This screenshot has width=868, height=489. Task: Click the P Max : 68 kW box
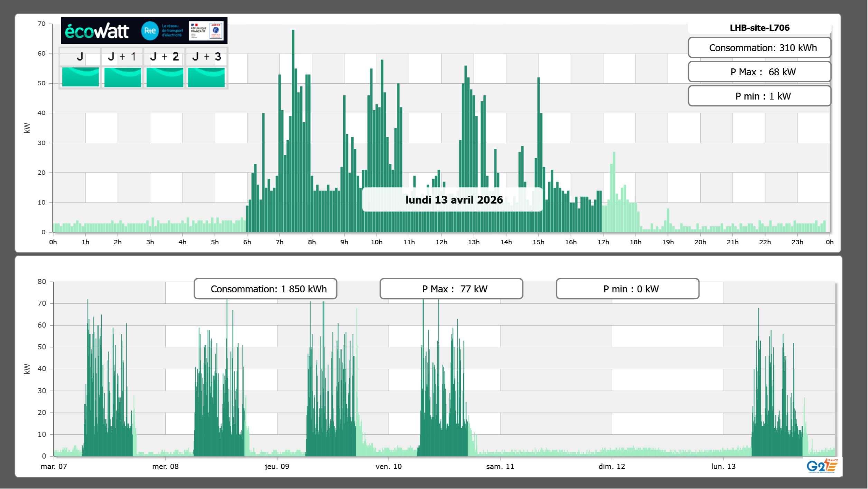point(759,72)
